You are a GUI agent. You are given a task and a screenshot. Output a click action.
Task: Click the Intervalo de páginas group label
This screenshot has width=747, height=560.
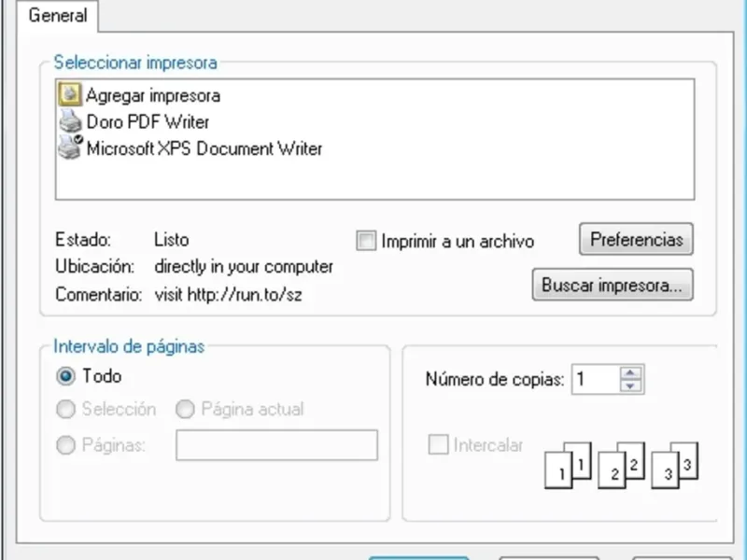click(x=129, y=346)
